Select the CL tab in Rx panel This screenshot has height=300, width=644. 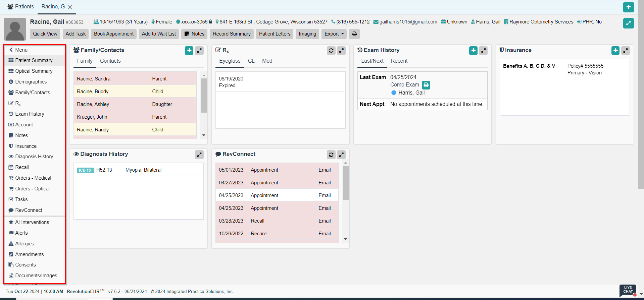coord(251,61)
